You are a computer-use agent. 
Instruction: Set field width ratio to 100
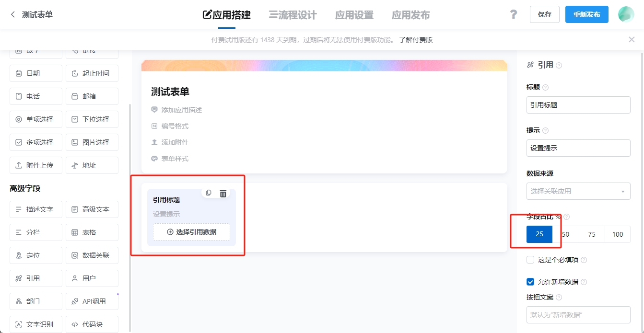pyautogui.click(x=618, y=234)
